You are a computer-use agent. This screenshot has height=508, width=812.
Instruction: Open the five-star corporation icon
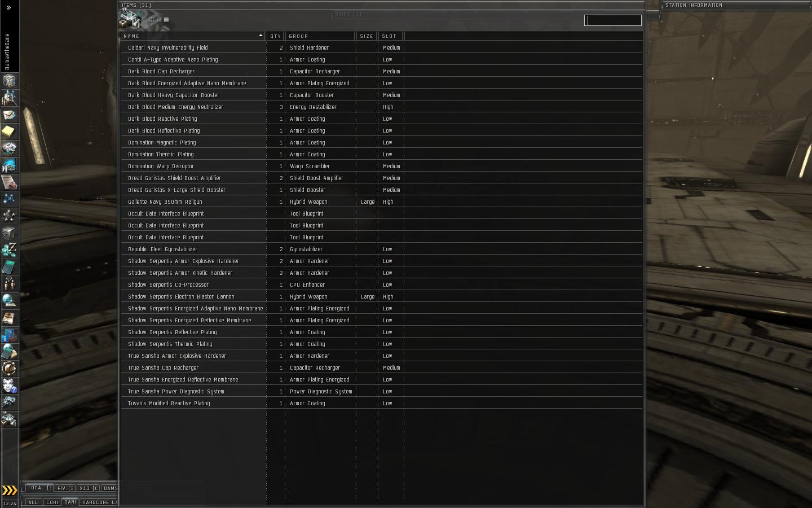point(10,216)
